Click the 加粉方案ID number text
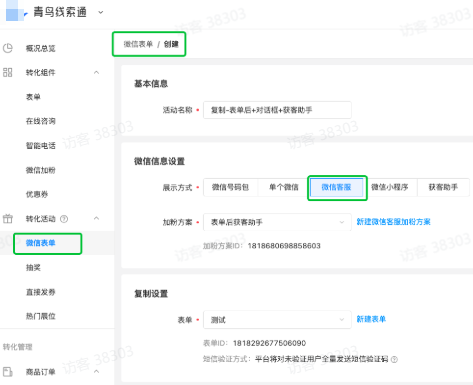473x385 pixels. tap(284, 246)
